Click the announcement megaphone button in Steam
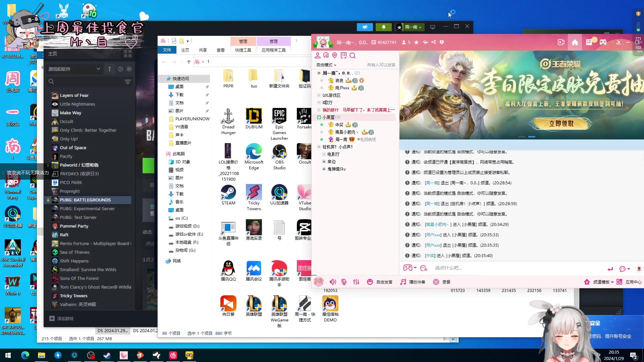The height and width of the screenshot is (362, 644). click(365, 27)
